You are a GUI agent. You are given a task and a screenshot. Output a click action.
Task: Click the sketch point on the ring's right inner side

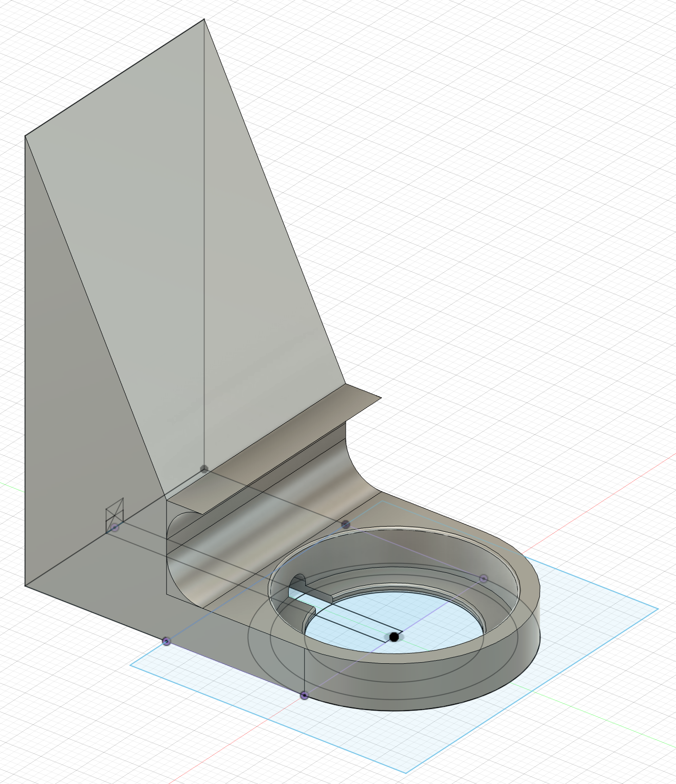coord(483,579)
